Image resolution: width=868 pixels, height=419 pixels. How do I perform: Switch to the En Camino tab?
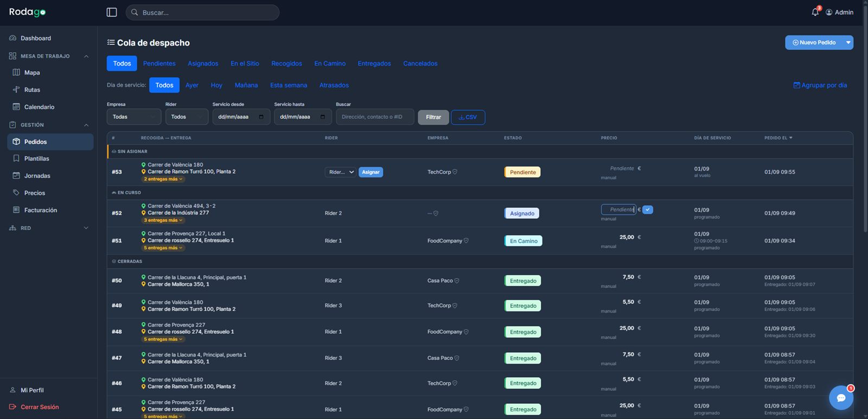(330, 64)
